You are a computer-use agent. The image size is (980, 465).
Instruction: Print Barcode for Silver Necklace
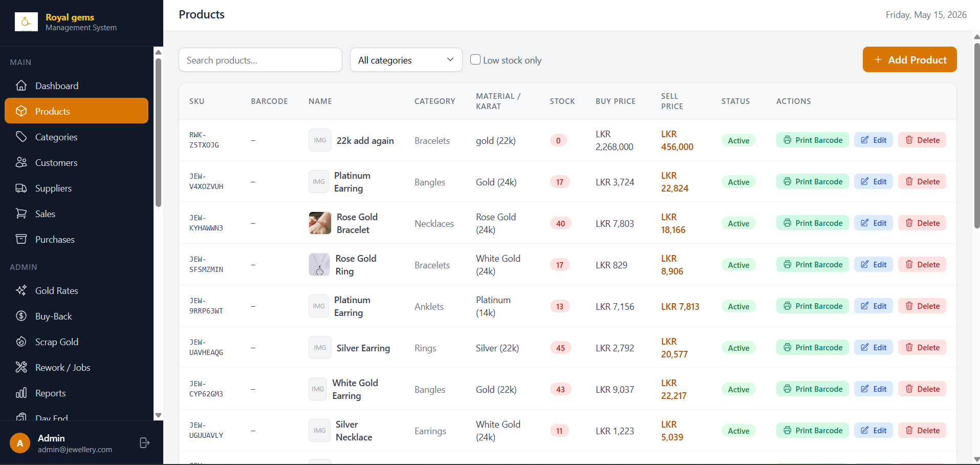813,430
